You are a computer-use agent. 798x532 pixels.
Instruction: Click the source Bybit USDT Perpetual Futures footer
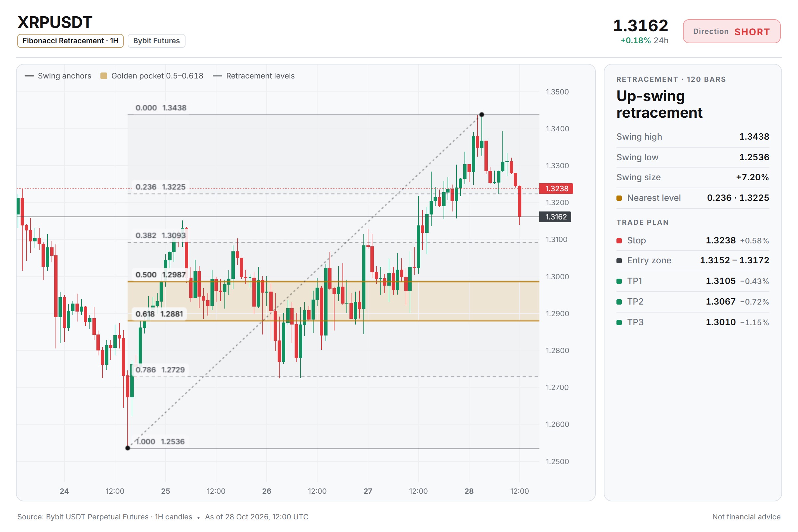[x=105, y=517]
